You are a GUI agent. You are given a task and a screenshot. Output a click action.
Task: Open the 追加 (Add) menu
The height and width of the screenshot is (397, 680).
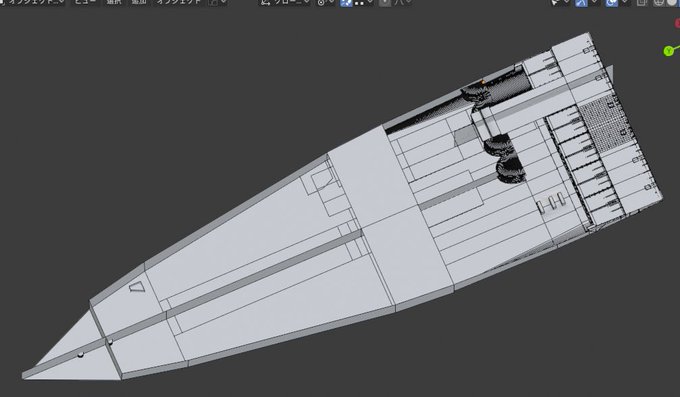[139, 2]
